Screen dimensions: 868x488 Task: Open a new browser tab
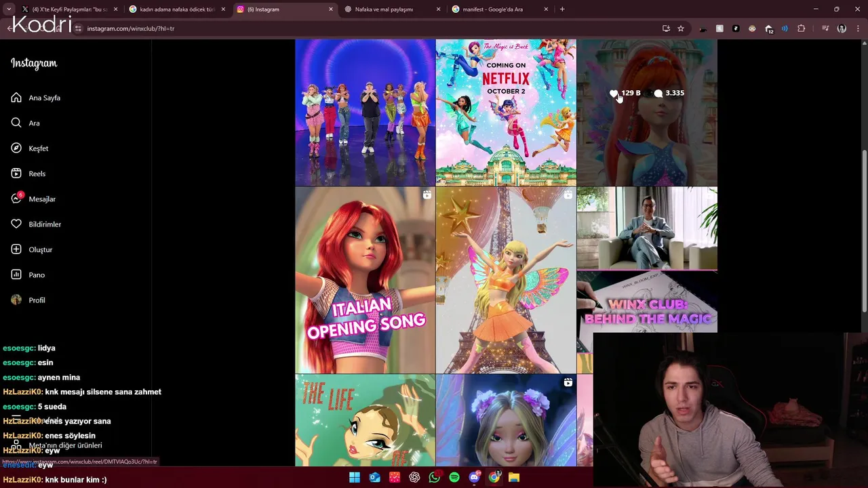click(562, 9)
